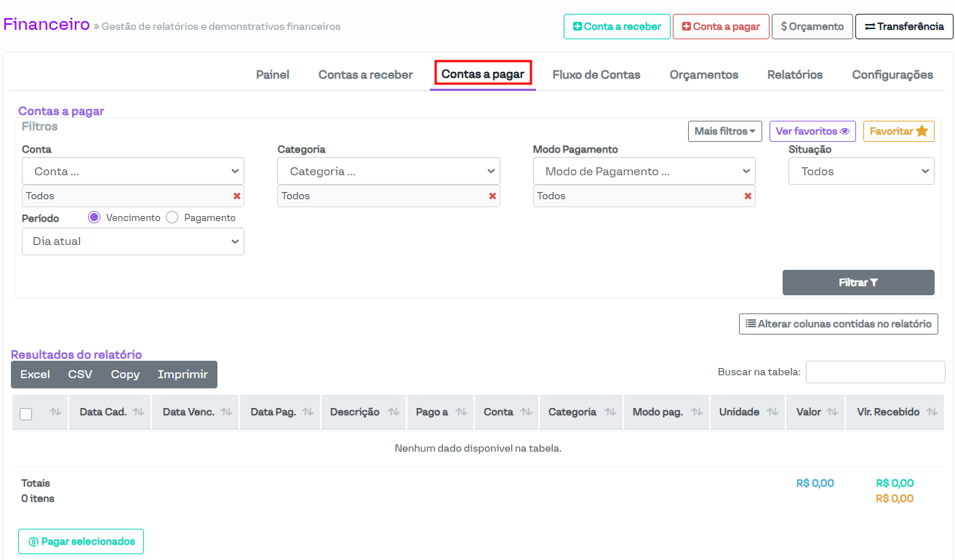Remove the Todos tag under Categoria
The height and width of the screenshot is (560, 955).
[x=492, y=196]
